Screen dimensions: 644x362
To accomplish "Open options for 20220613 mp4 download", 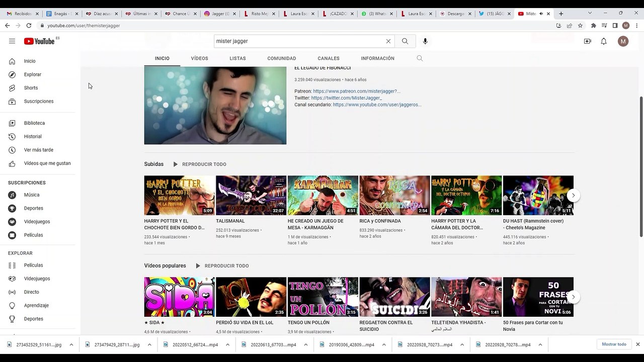I will 306,345.
